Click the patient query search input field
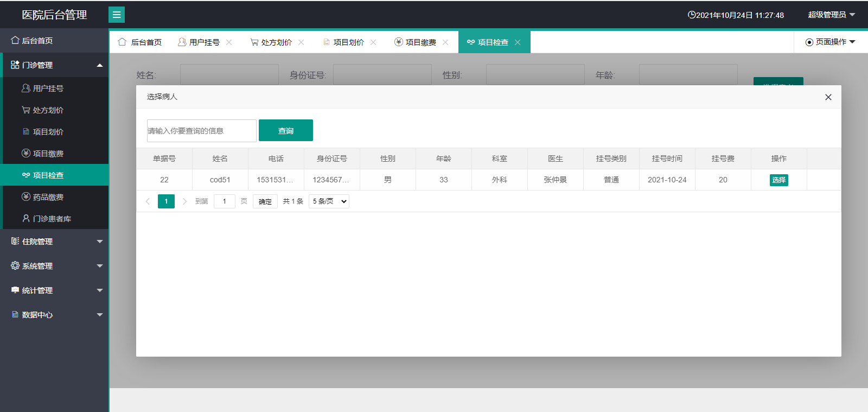 tap(201, 131)
